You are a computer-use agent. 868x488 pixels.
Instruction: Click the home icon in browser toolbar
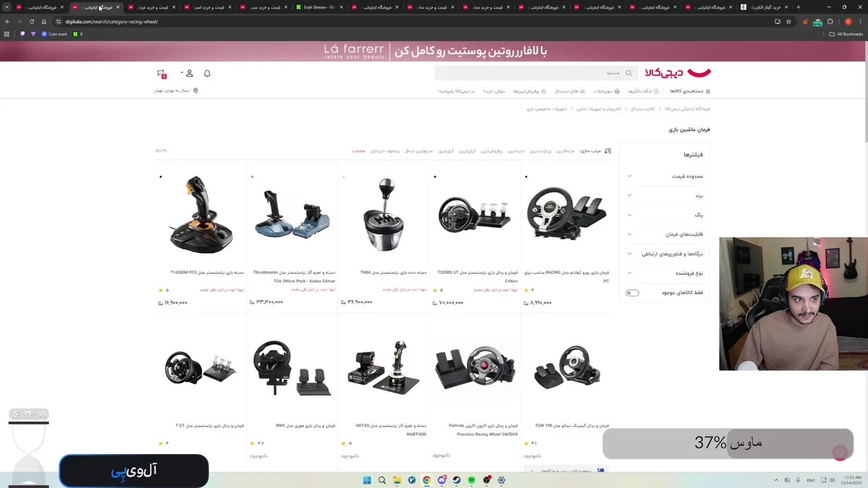point(44,21)
